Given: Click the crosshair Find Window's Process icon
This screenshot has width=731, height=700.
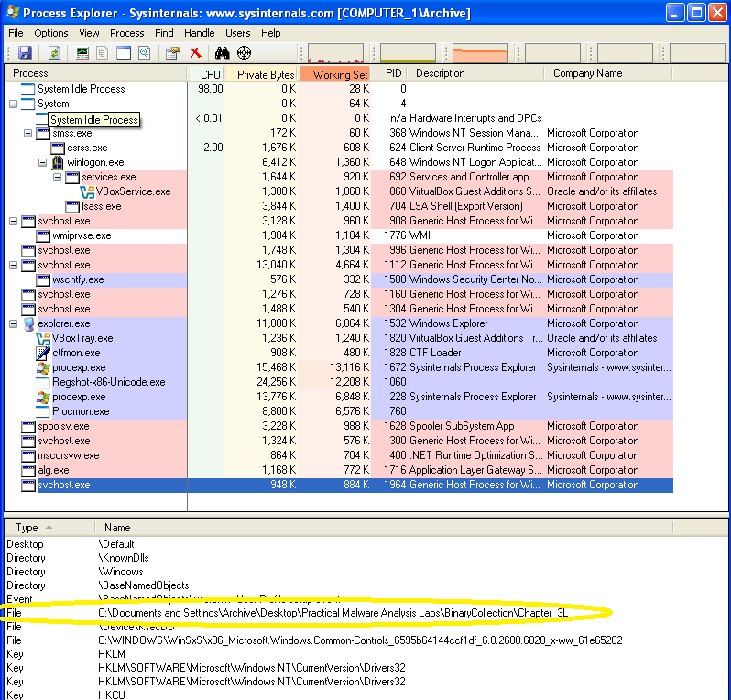Looking at the screenshot, I should (244, 53).
